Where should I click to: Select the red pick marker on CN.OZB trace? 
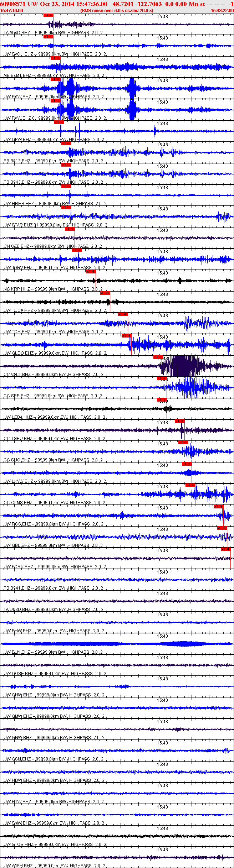pyautogui.click(x=70, y=229)
